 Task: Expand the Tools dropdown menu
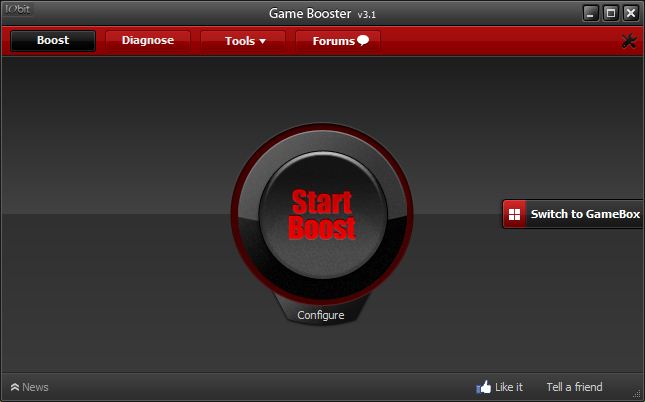click(243, 41)
